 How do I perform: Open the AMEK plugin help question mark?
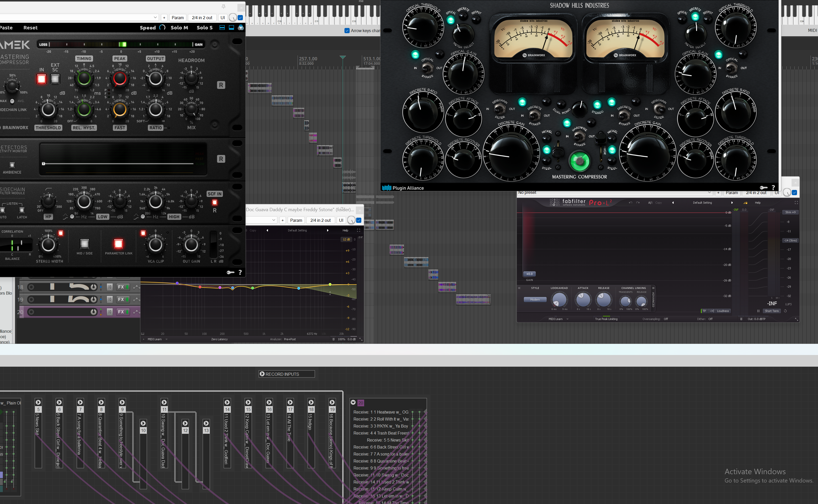240,272
